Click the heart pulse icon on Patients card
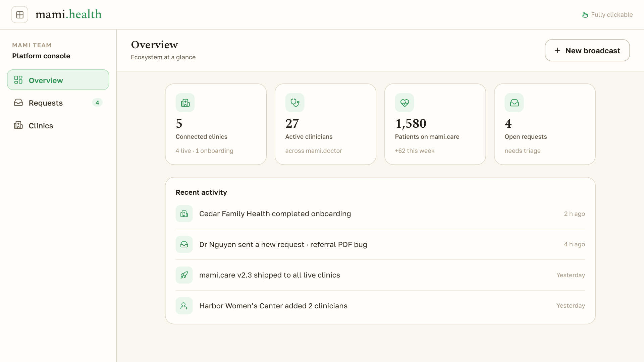Viewport: 644px width, 362px height. pyautogui.click(x=405, y=103)
